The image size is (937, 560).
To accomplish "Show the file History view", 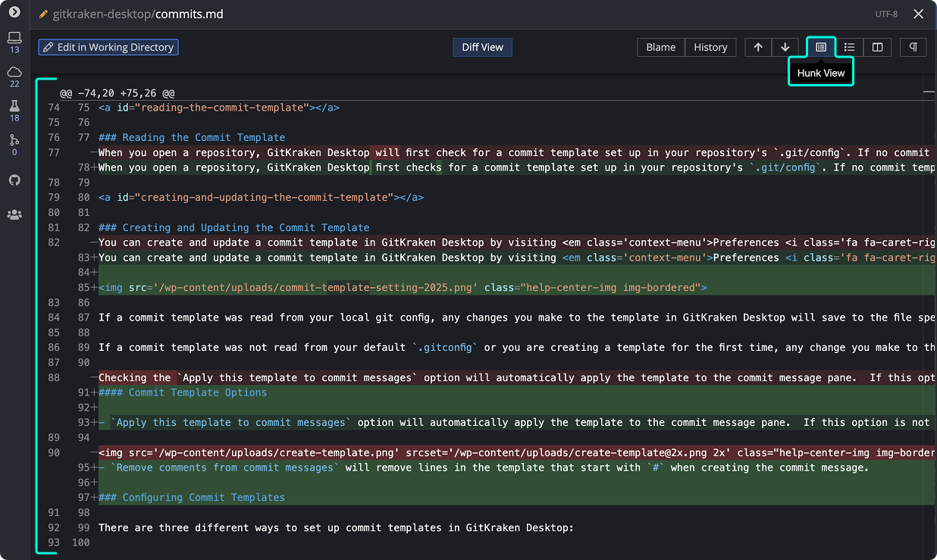I will [x=710, y=47].
